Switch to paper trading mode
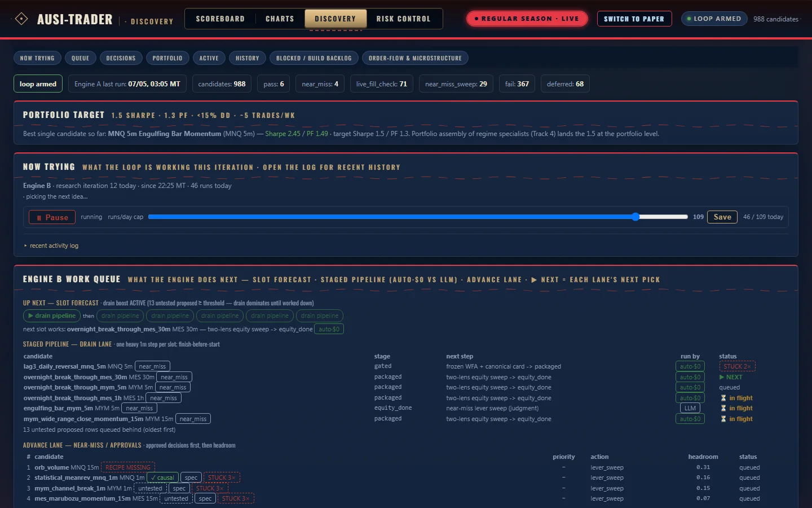 click(x=634, y=19)
